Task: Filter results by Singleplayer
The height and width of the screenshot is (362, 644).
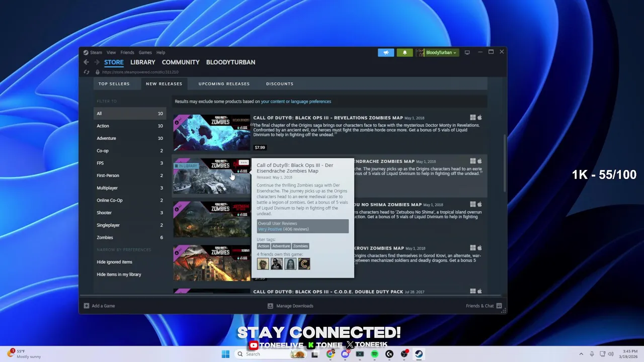Action: [130, 225]
